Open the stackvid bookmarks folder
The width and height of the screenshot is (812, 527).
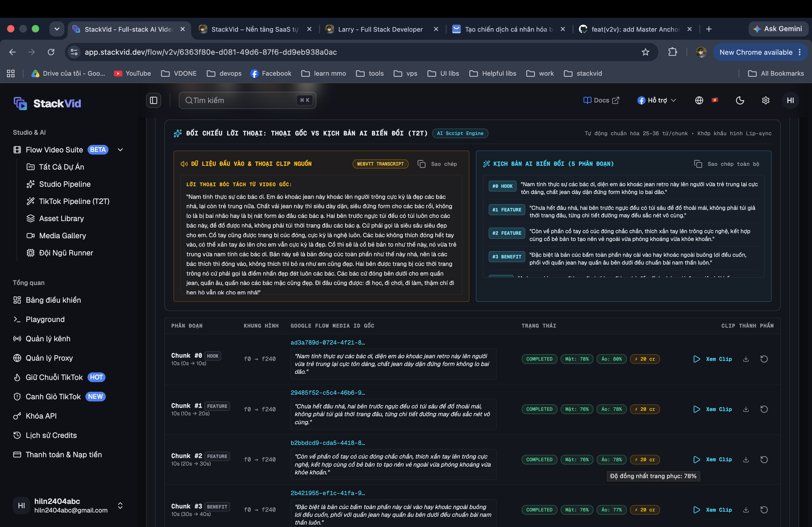[583, 73]
